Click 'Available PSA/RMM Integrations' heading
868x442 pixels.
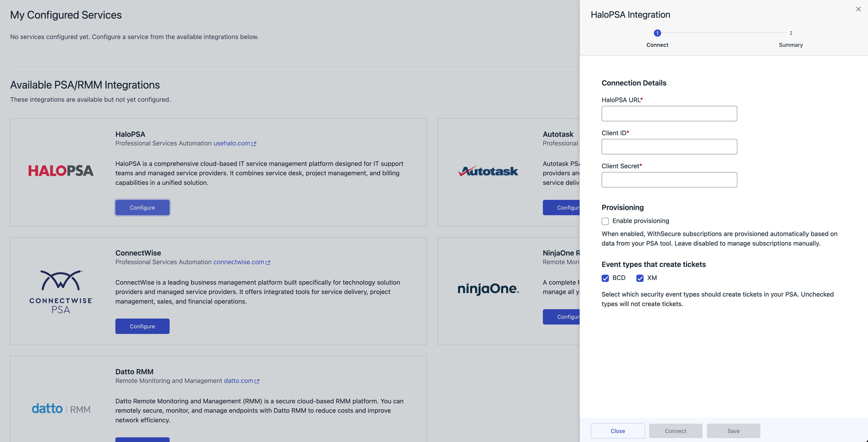tap(85, 85)
